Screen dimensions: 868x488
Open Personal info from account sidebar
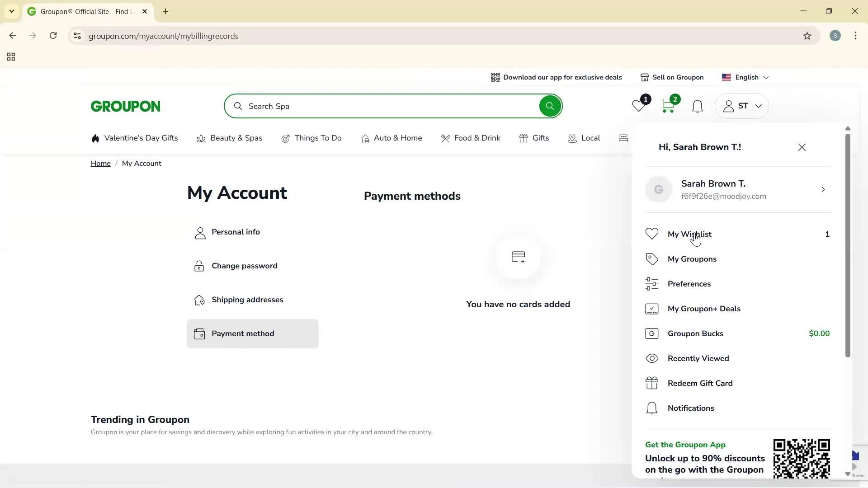click(x=236, y=232)
